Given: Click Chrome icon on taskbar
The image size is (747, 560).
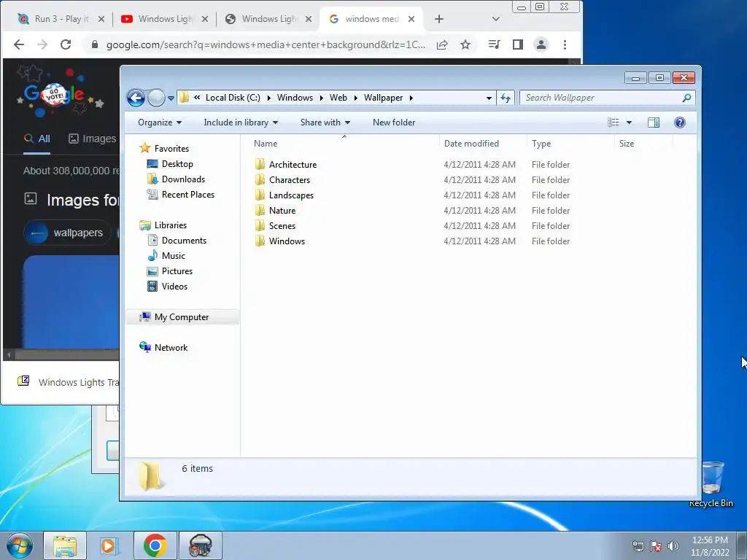Looking at the screenshot, I should (x=155, y=545).
